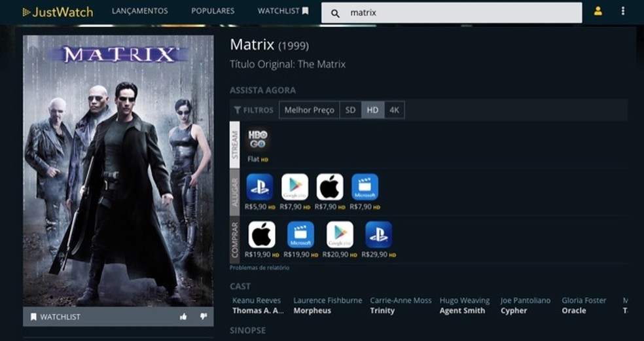Open the user account icon
Viewport: 644px width, 341px height.
598,11
